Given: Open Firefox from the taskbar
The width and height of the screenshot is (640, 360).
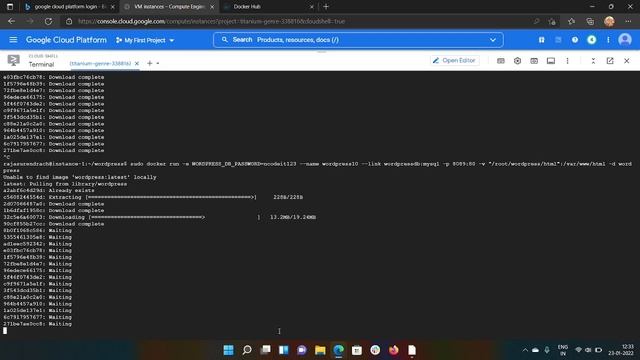Looking at the screenshot, I should (393, 350).
